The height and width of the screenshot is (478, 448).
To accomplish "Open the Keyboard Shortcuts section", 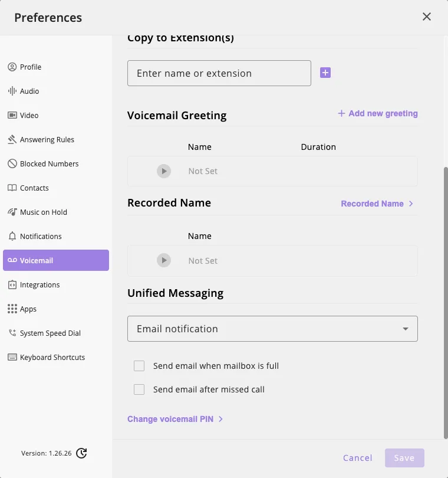I will [x=56, y=357].
